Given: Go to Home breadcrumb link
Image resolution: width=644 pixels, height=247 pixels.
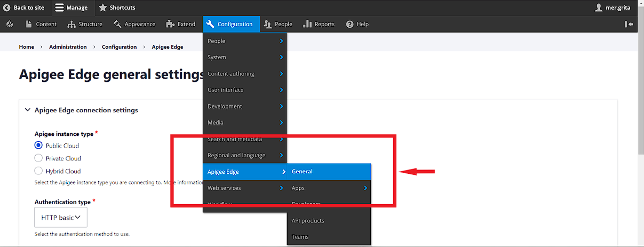Looking at the screenshot, I should 27,47.
